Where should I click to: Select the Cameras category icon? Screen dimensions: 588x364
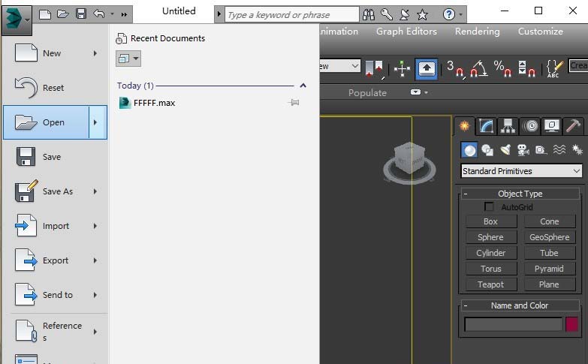(523, 150)
